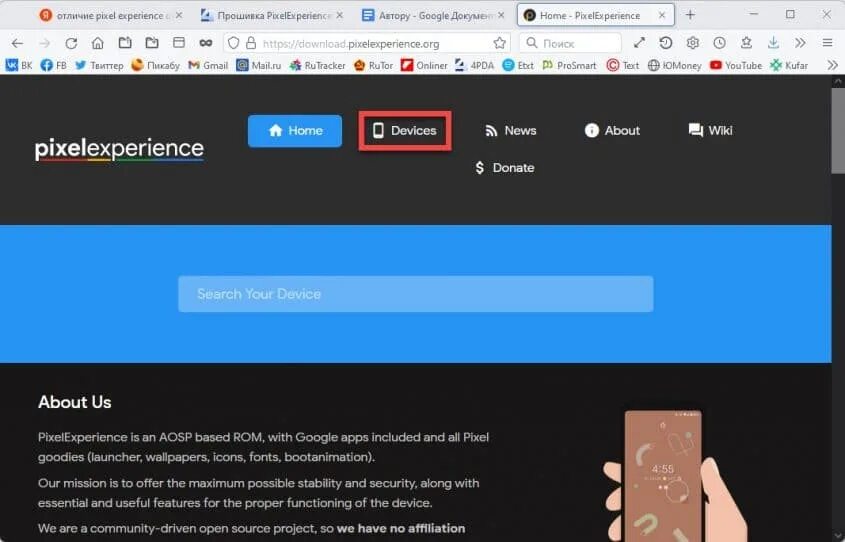Open the ProSmart bookmark

[569, 65]
